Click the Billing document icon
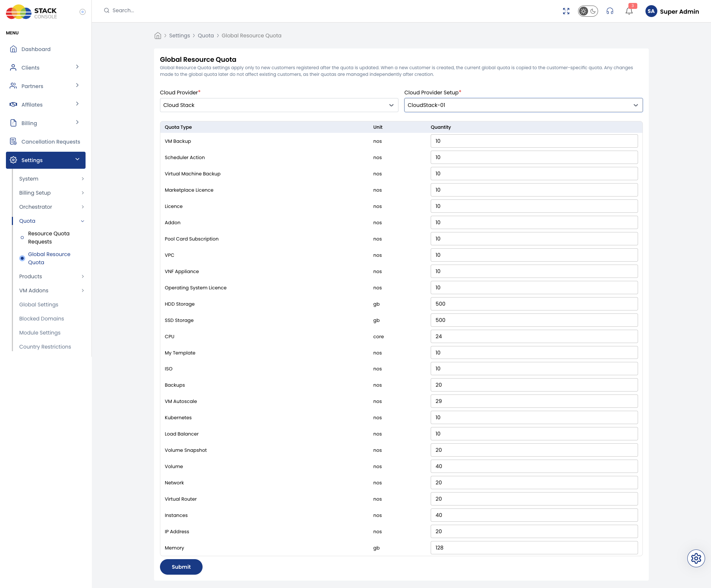 (x=13, y=123)
